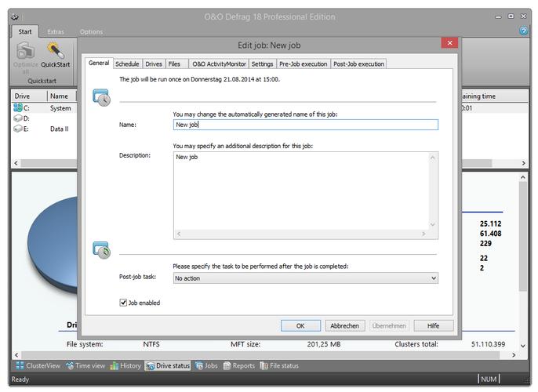The height and width of the screenshot is (392, 538).
Task: Click the NTFS file system value
Action: (151, 344)
